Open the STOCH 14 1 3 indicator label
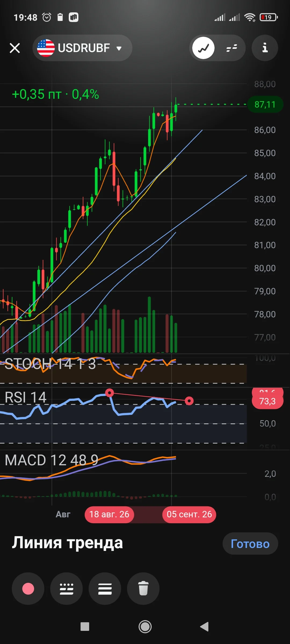The height and width of the screenshot is (644, 290). (x=50, y=364)
